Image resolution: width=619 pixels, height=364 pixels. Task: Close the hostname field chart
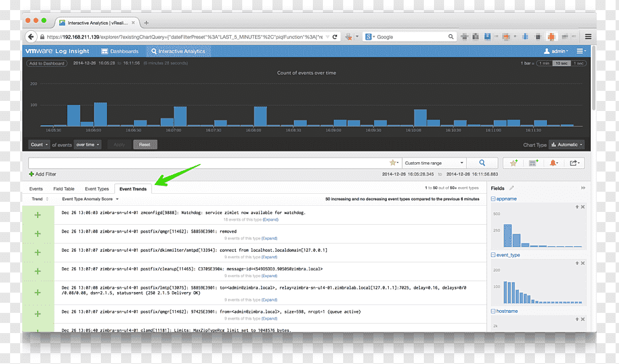click(583, 319)
